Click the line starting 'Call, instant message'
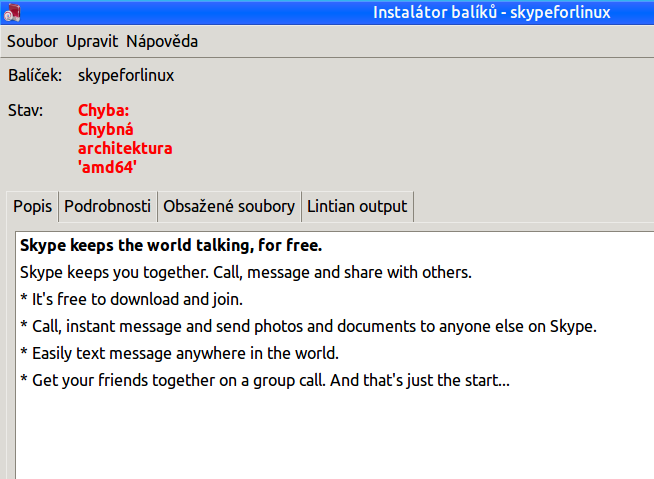The width and height of the screenshot is (654, 479). [308, 327]
